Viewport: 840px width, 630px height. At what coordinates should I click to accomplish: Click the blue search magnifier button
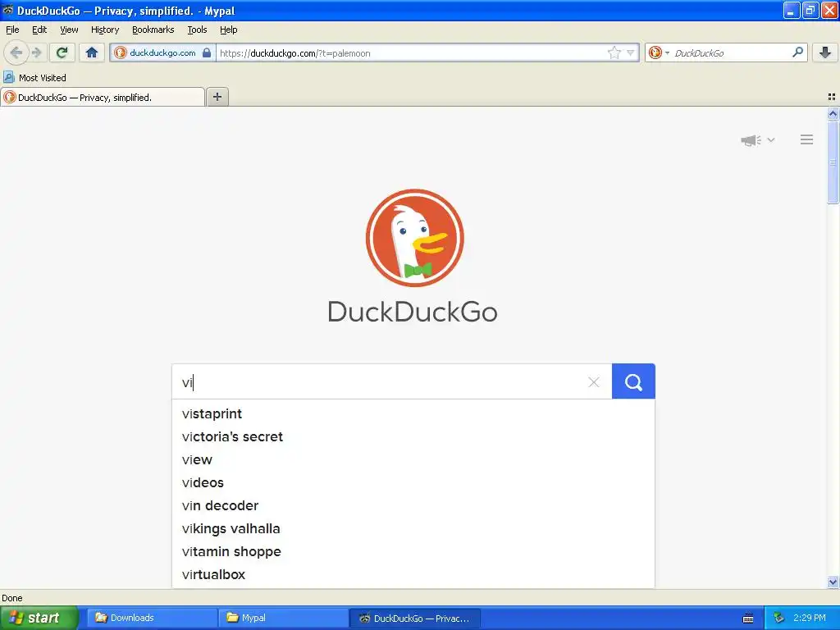click(x=633, y=381)
